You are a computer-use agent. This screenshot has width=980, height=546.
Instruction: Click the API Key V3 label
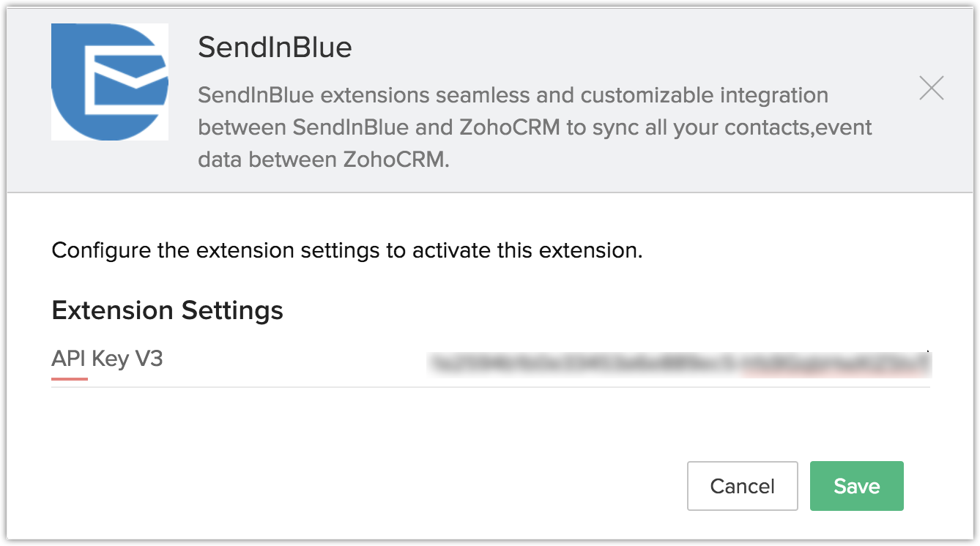pyautogui.click(x=107, y=359)
